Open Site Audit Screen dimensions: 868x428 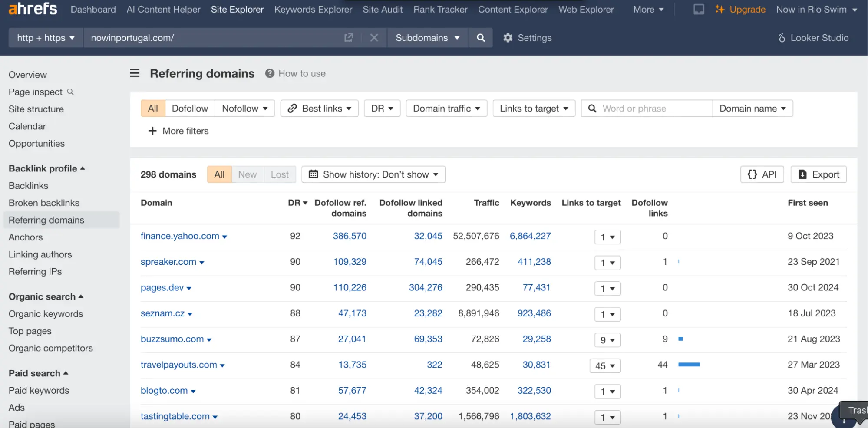[383, 9]
